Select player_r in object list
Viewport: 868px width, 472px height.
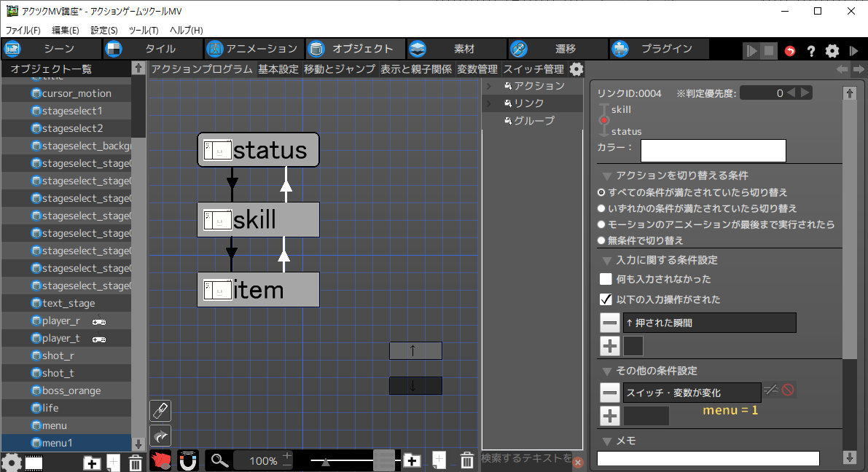[61, 320]
